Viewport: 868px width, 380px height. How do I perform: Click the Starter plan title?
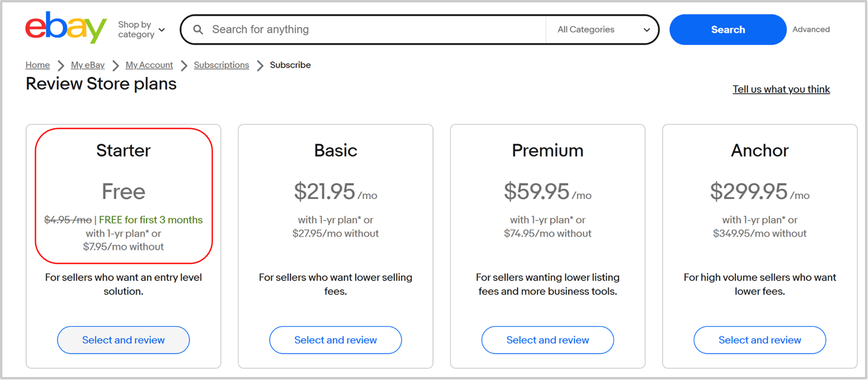pyautogui.click(x=123, y=151)
